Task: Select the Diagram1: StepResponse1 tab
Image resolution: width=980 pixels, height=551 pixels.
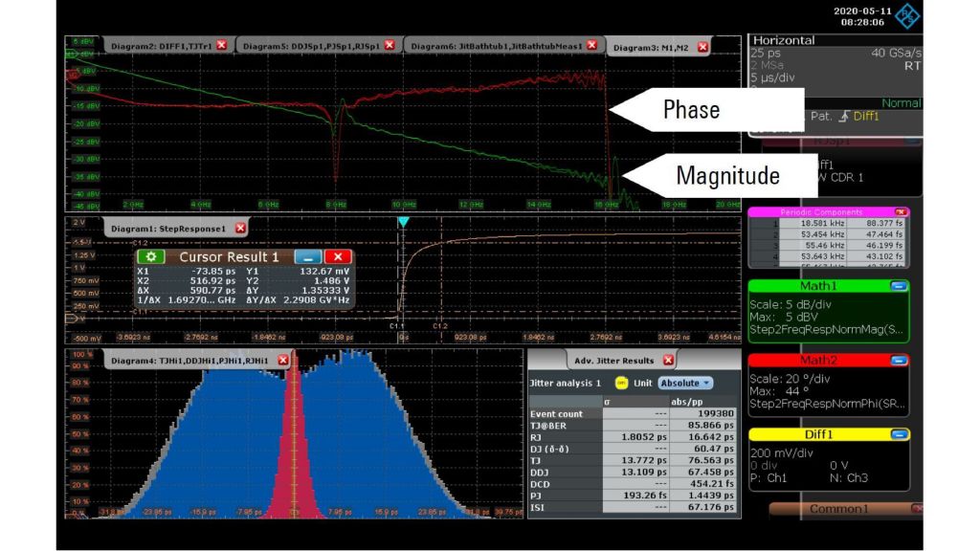Action: tap(168, 229)
